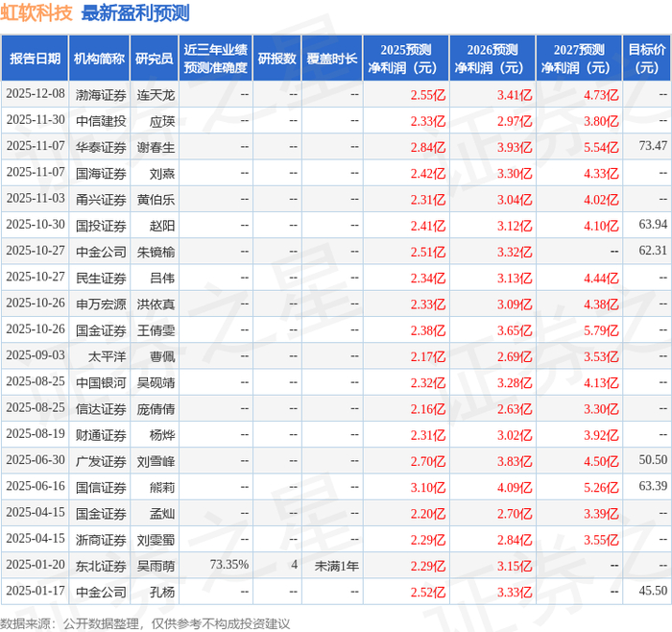The image size is (672, 632).
Task: Click the 虹软科技 title text
Action: click(36, 12)
